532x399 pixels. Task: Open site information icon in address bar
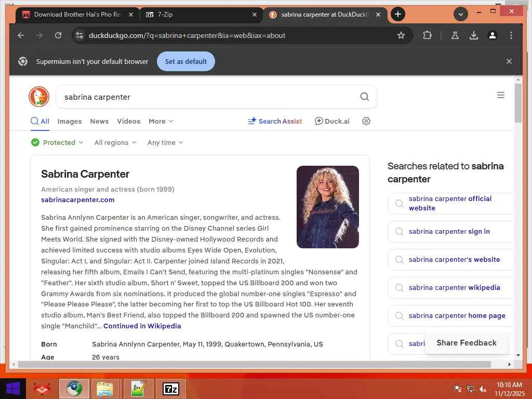click(x=79, y=35)
